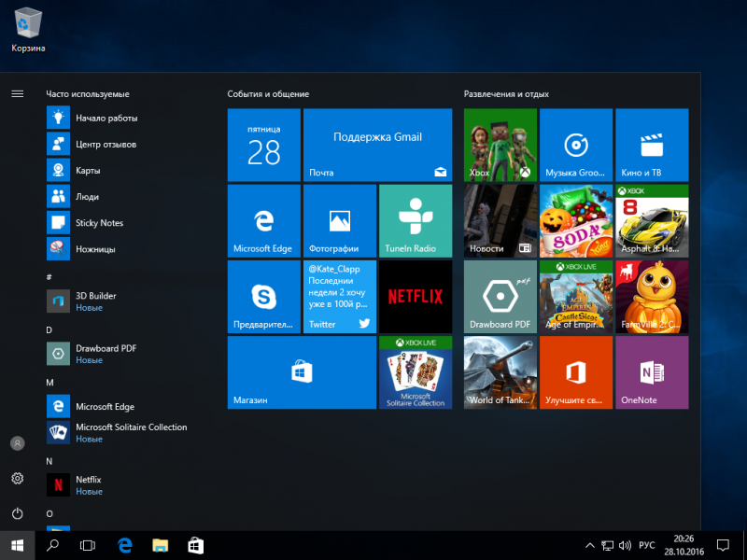
Task: Click the N letter group header
Action: pyautogui.click(x=49, y=461)
